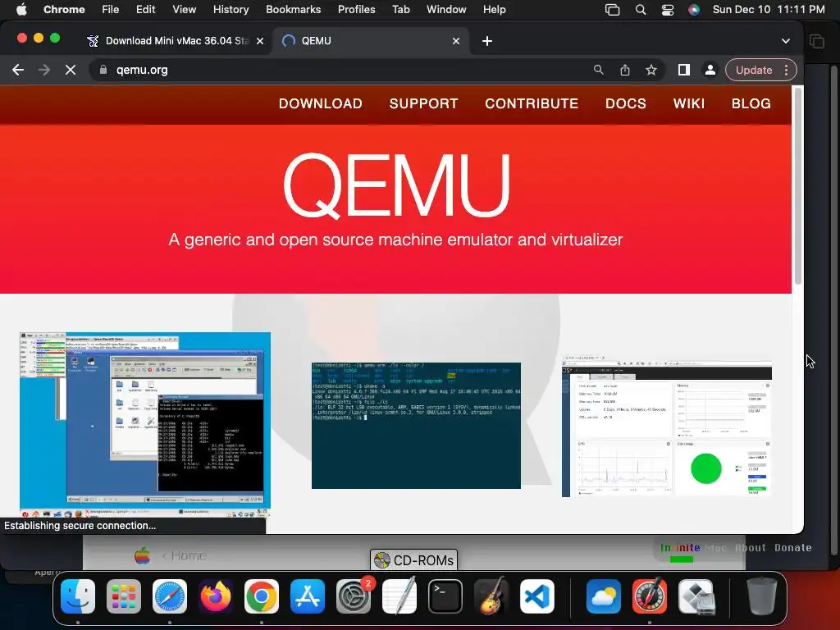Open the CONTRIBUTE page link
The height and width of the screenshot is (630, 840).
(532, 103)
